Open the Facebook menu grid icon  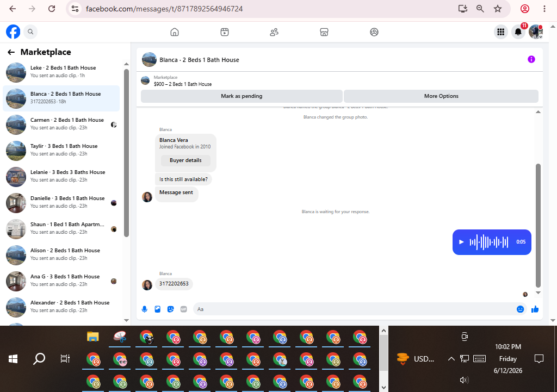501,32
